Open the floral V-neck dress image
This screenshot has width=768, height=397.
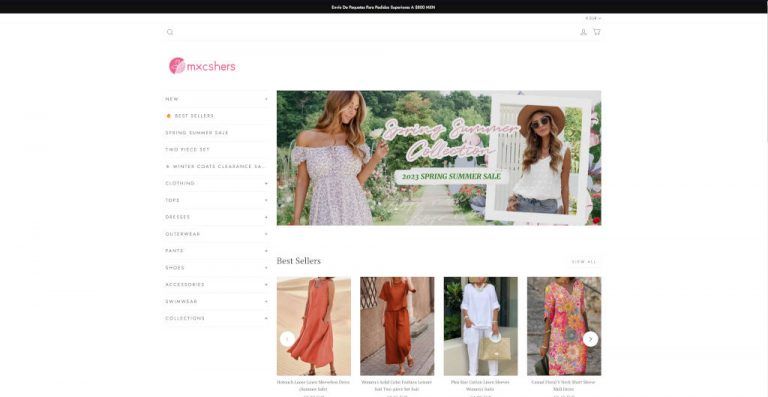pyautogui.click(x=564, y=326)
